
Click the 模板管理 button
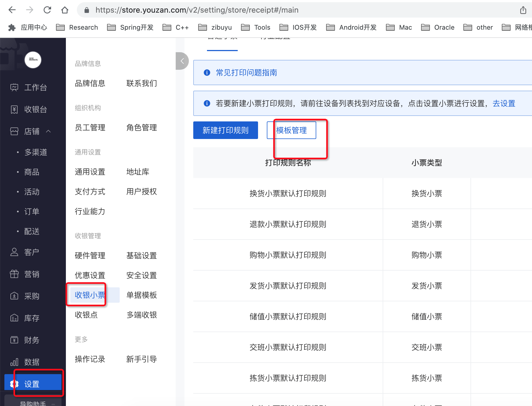[x=291, y=130]
